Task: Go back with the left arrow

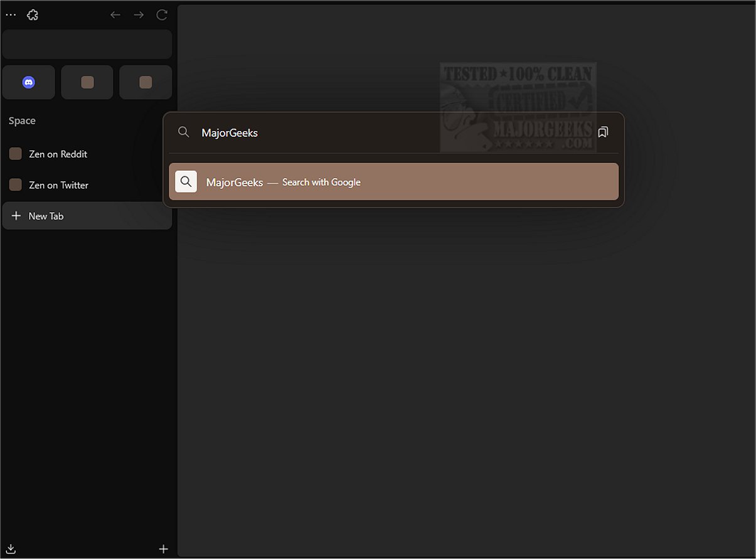Action: coord(115,14)
